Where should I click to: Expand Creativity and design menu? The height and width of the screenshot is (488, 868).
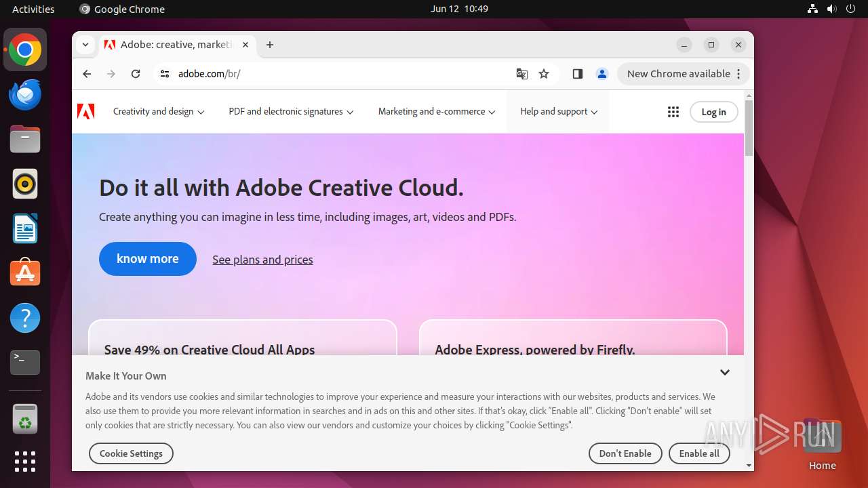pyautogui.click(x=159, y=112)
